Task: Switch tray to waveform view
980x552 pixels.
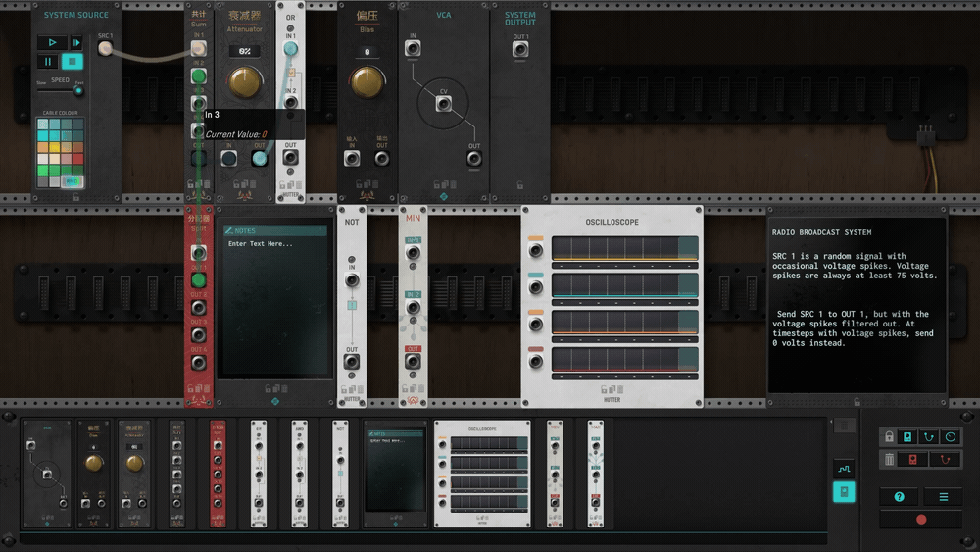Action: (x=844, y=469)
